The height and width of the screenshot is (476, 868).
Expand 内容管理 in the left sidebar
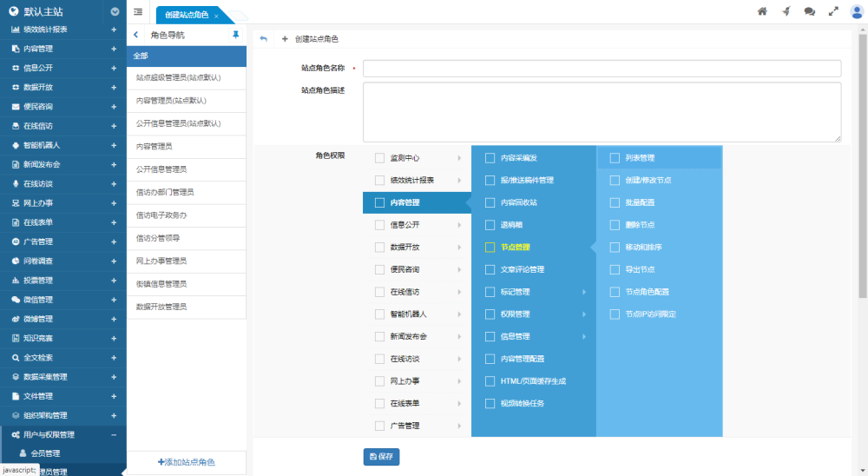tap(114, 49)
